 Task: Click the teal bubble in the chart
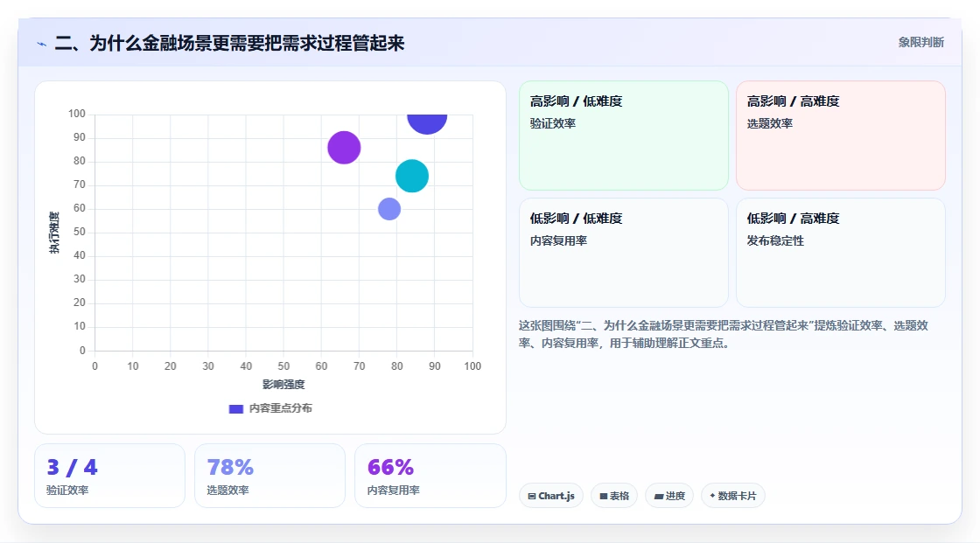click(412, 176)
